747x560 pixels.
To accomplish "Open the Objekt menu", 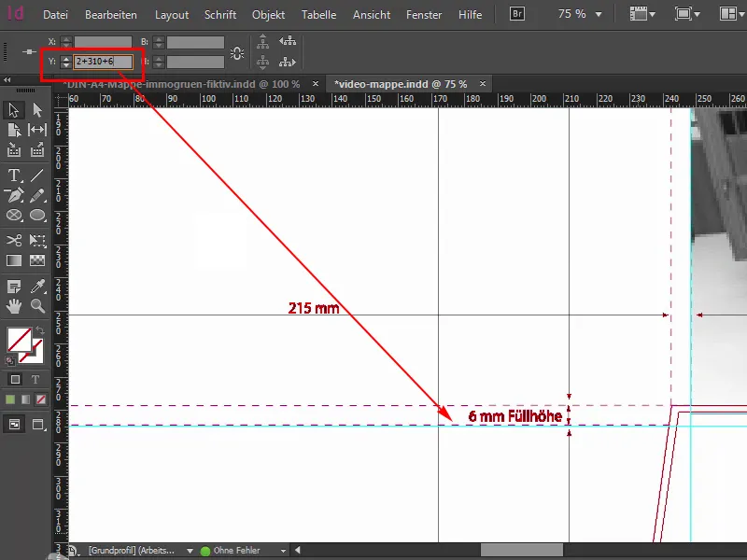I will [x=268, y=14].
